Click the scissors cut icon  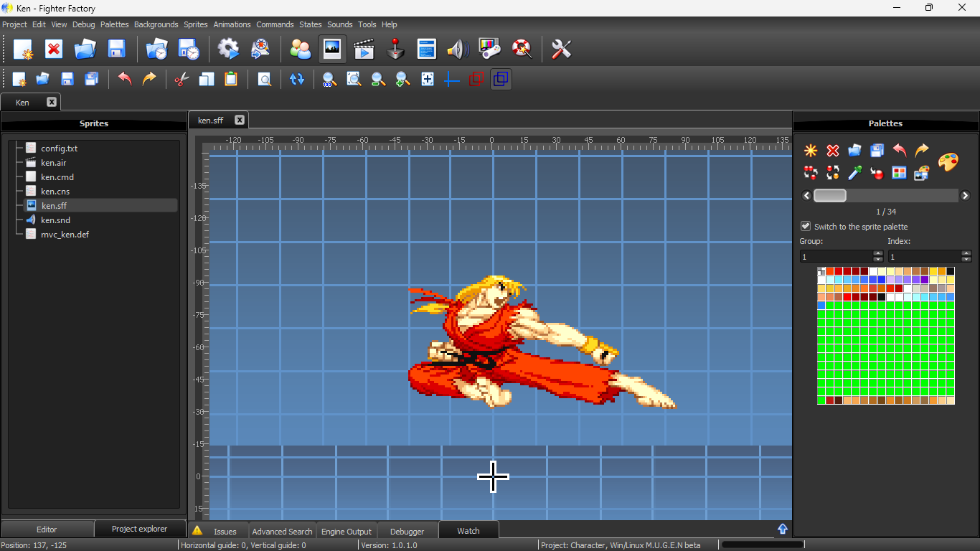tap(181, 79)
